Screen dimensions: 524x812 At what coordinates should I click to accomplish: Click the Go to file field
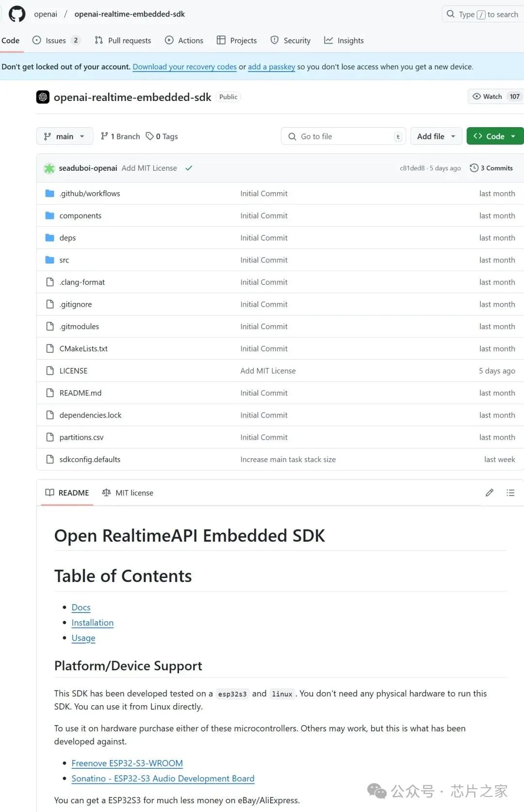coord(344,136)
